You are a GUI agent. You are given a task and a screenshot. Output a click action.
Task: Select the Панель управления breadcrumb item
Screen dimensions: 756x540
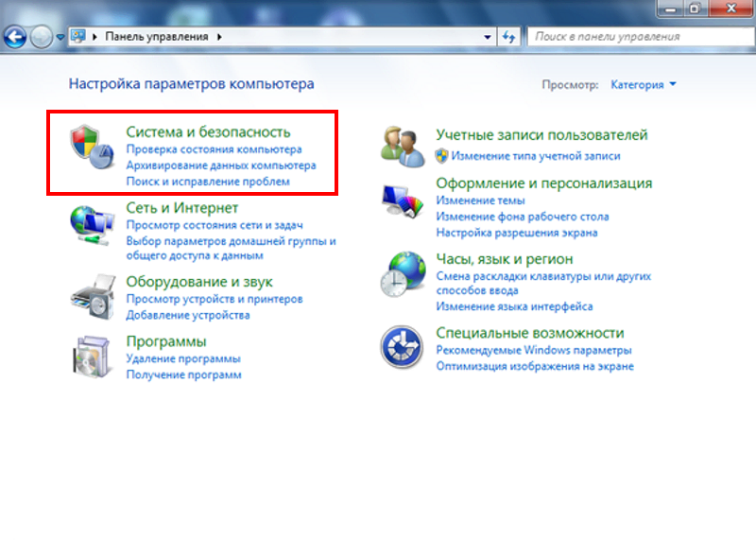pos(157,37)
